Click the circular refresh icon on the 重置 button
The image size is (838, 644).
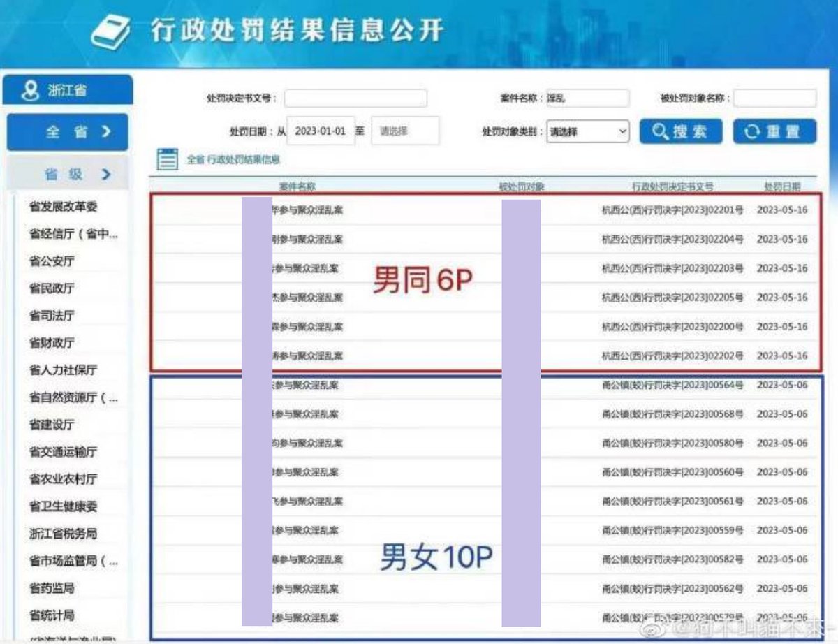tap(754, 132)
